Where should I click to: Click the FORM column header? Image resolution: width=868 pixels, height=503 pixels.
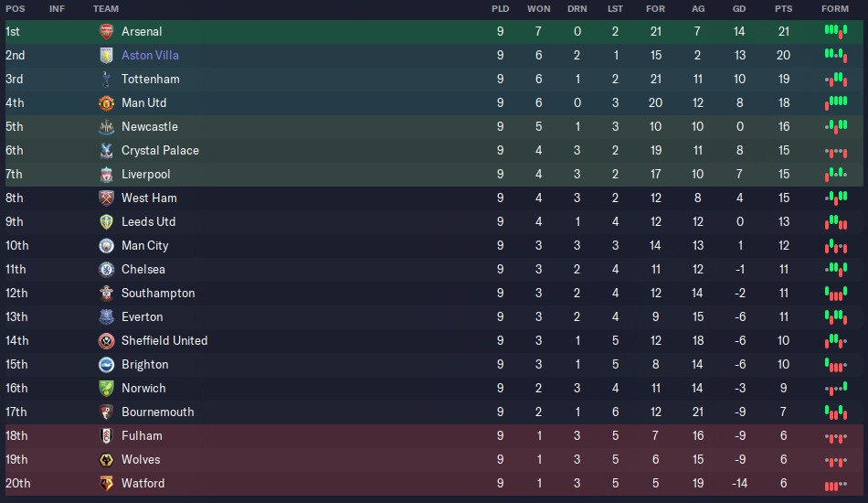[835, 9]
